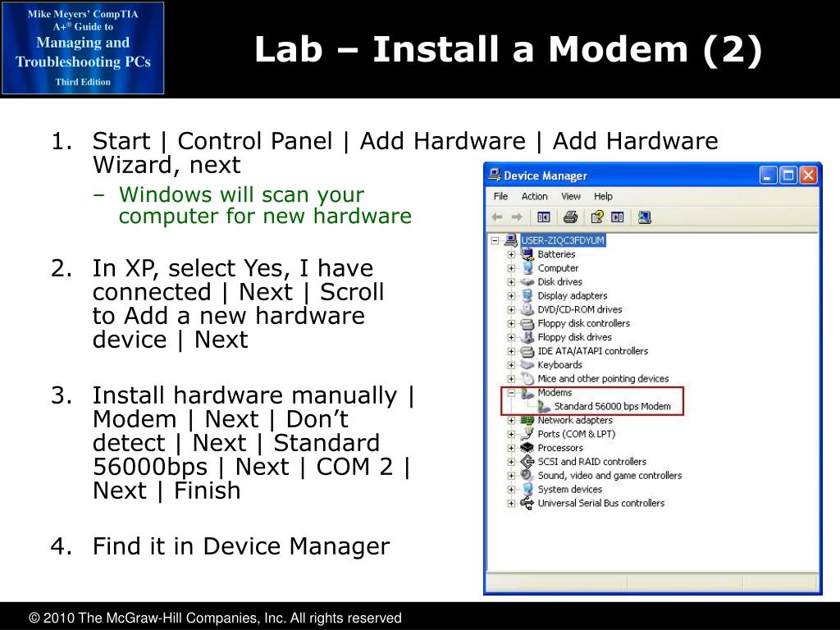The width and height of the screenshot is (840, 630).
Task: Click the Computer category icon
Action: pos(527,267)
